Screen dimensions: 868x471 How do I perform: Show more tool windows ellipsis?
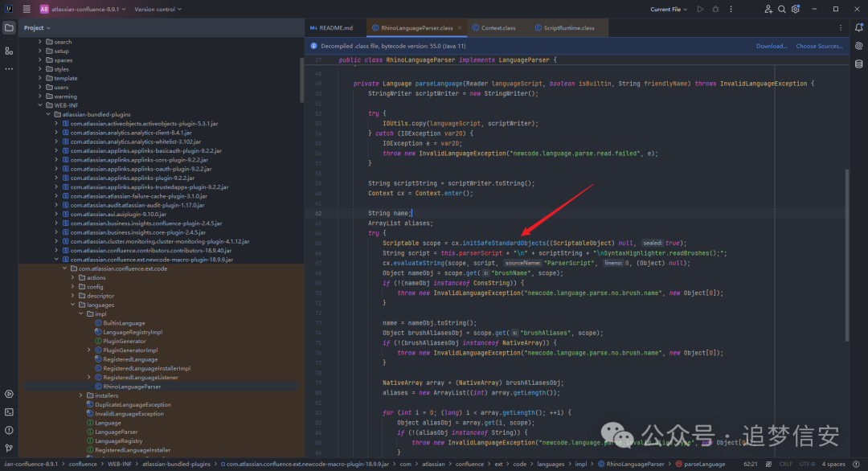[9, 69]
